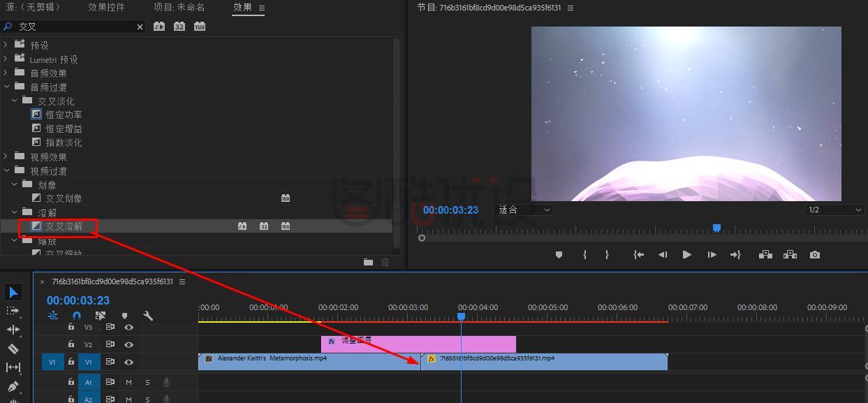Click the A1 track target button
This screenshot has width=868, height=403.
[89, 382]
